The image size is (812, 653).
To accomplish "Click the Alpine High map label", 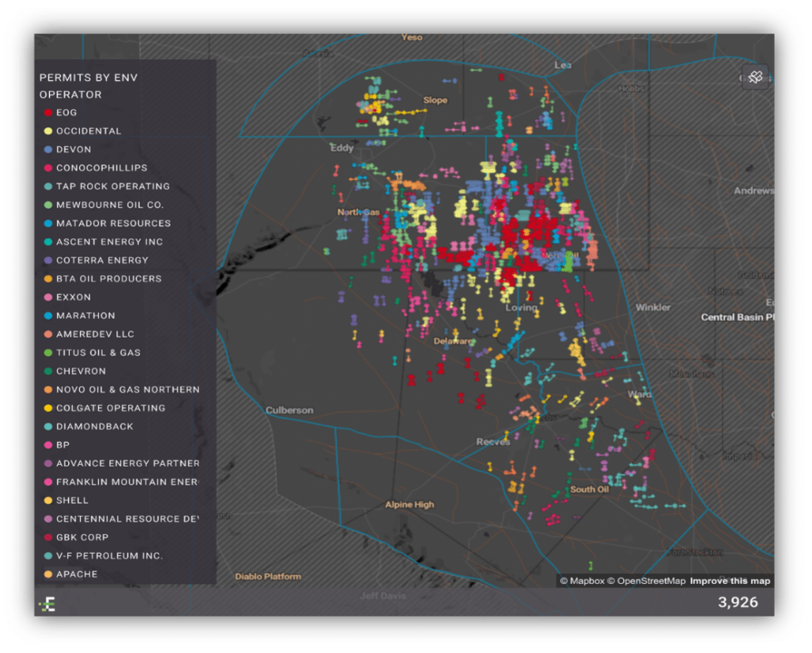I will pos(409,505).
